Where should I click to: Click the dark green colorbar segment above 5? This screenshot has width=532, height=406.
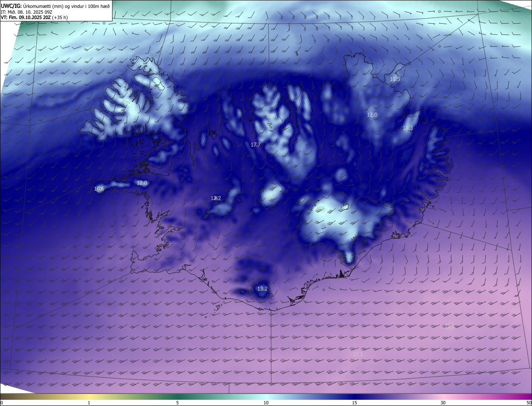point(177,397)
